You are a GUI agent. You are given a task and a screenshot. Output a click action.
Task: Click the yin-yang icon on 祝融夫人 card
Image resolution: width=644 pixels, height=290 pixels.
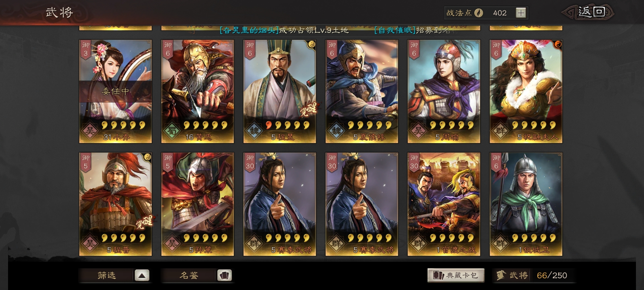(x=558, y=44)
